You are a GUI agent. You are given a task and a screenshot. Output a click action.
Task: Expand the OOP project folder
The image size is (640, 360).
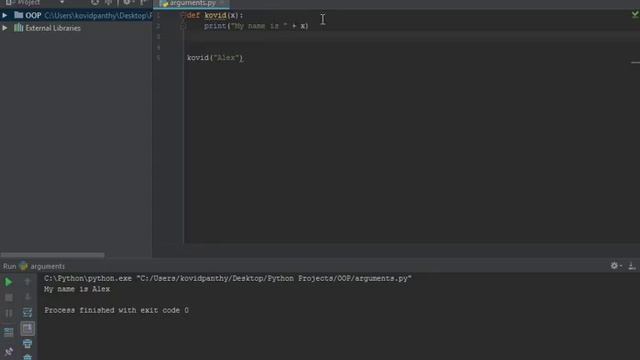pos(4,16)
